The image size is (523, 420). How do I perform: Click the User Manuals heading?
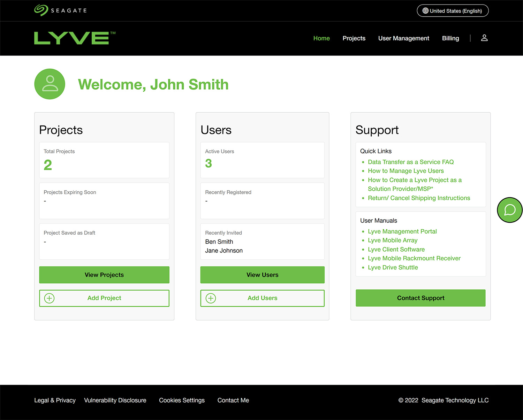coord(379,221)
